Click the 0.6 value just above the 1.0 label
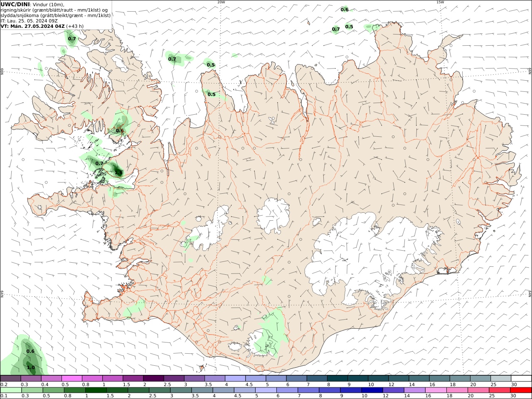 (30, 351)
